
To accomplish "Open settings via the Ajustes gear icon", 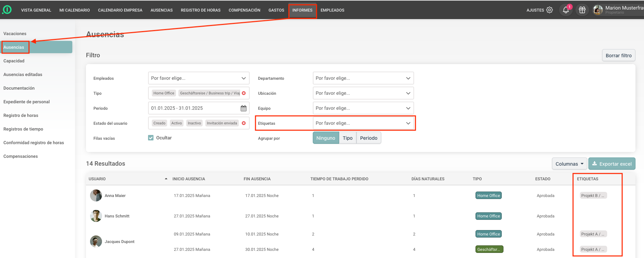I will coord(549,10).
